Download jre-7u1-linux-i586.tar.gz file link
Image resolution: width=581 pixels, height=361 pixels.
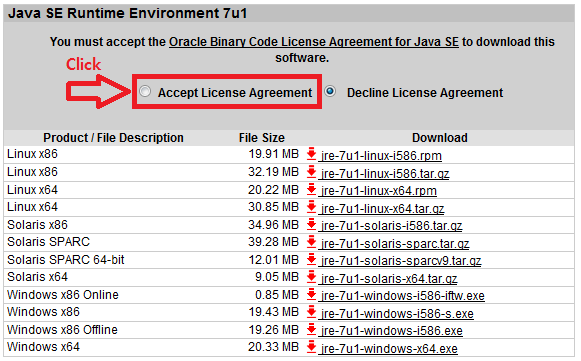385,173
